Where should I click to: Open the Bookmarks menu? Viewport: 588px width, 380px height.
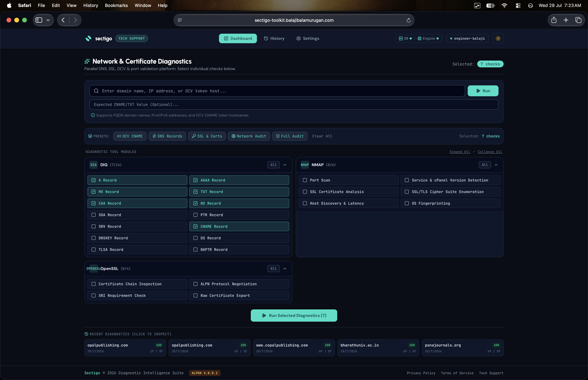[x=116, y=5]
